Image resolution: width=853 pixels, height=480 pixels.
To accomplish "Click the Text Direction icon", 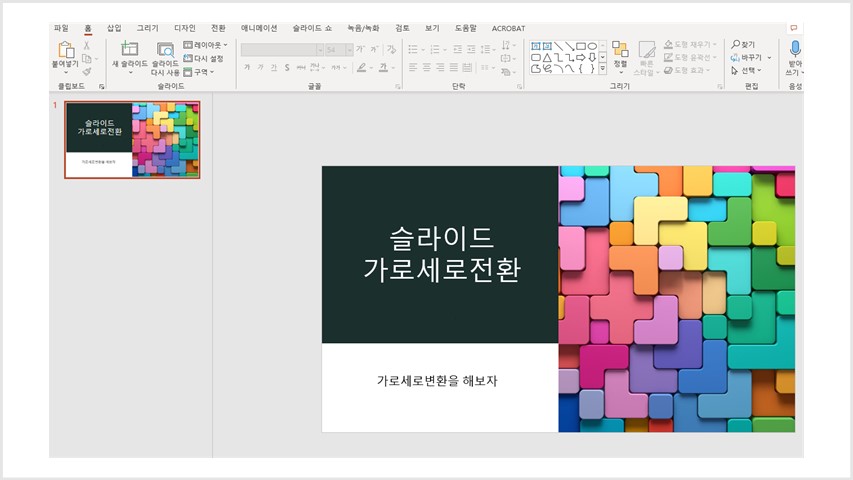I will 506,45.
